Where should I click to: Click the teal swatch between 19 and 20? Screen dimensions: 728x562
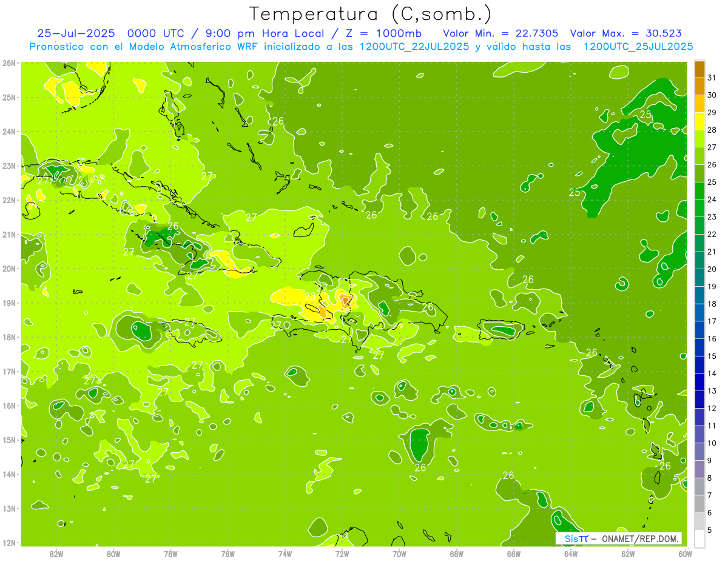(699, 278)
